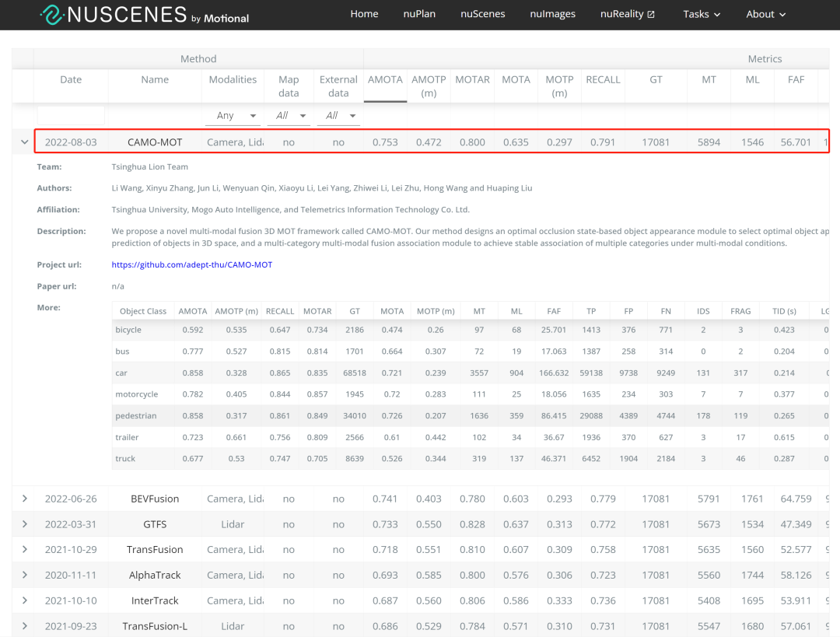Go to the nuPlan page
Image resolution: width=840 pixels, height=637 pixels.
[x=419, y=14]
